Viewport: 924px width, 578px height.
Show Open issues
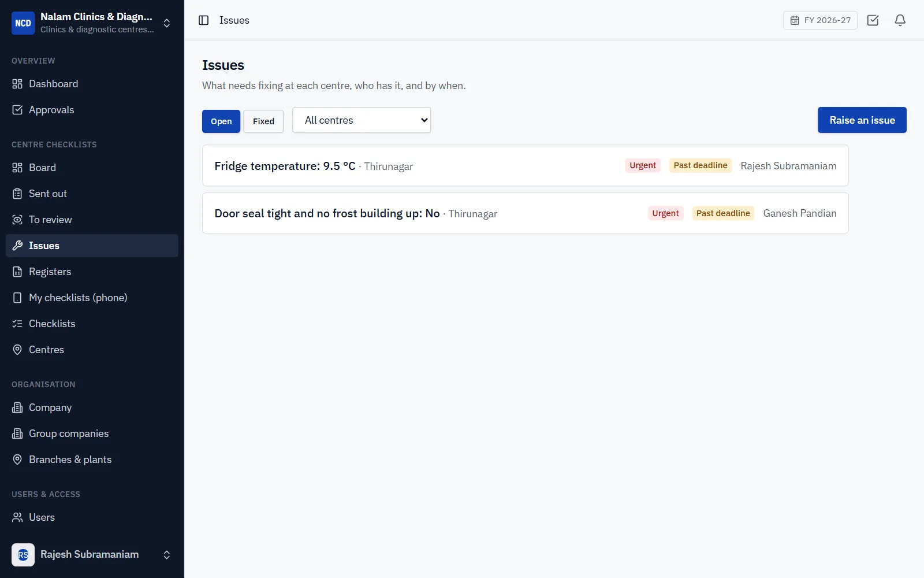[x=221, y=121]
